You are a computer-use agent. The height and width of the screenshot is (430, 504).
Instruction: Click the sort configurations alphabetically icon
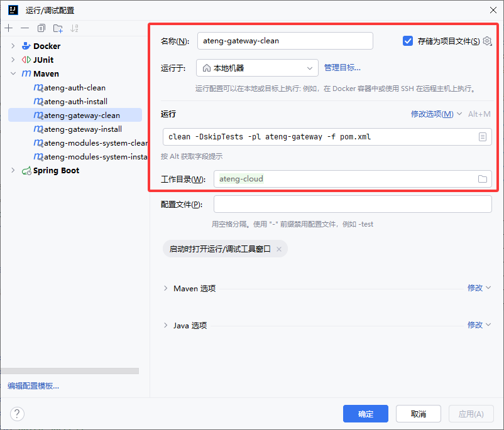75,28
